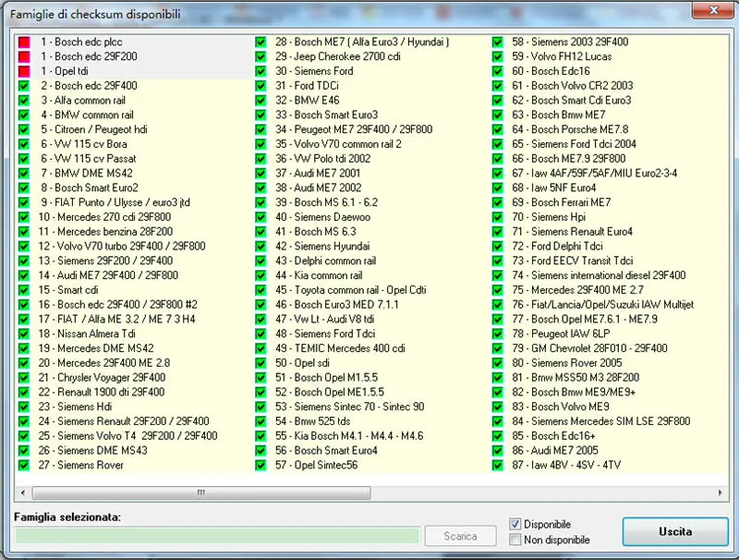Click green check icon beside Opel Simtec56
739x560 pixels.
pyautogui.click(x=260, y=465)
